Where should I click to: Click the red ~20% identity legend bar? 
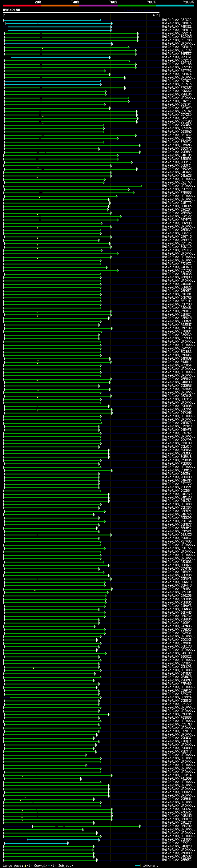[x=22, y=6]
